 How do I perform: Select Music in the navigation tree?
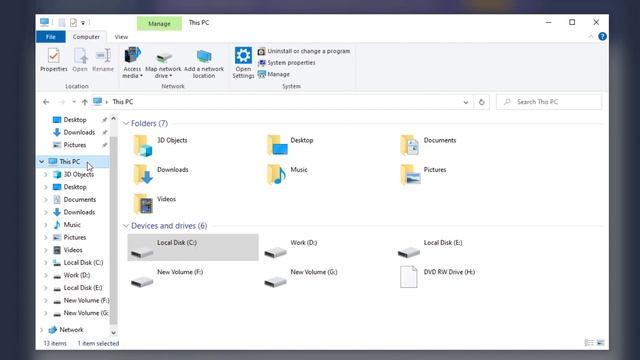[72, 225]
